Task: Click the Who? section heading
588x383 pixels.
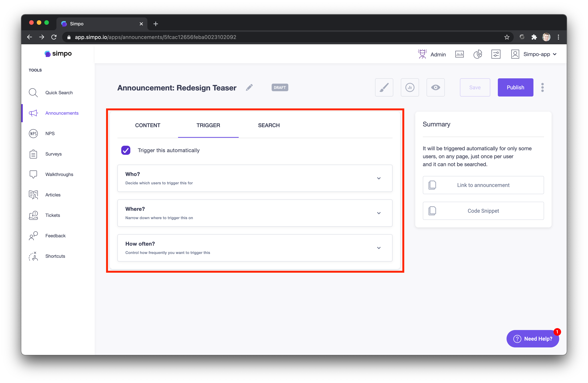Action: click(132, 174)
